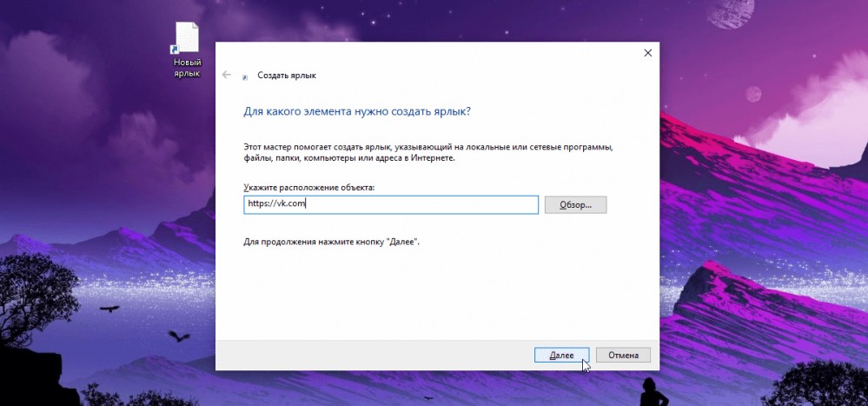Open file browser with Обзор button

point(576,205)
